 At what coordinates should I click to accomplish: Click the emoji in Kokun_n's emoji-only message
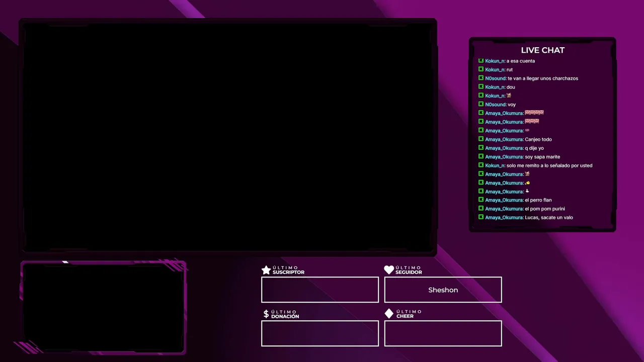509,96
